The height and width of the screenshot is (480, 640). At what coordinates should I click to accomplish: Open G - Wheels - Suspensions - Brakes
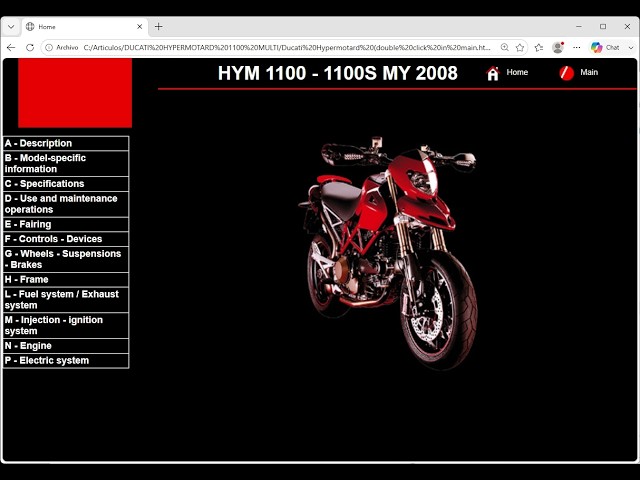66,259
